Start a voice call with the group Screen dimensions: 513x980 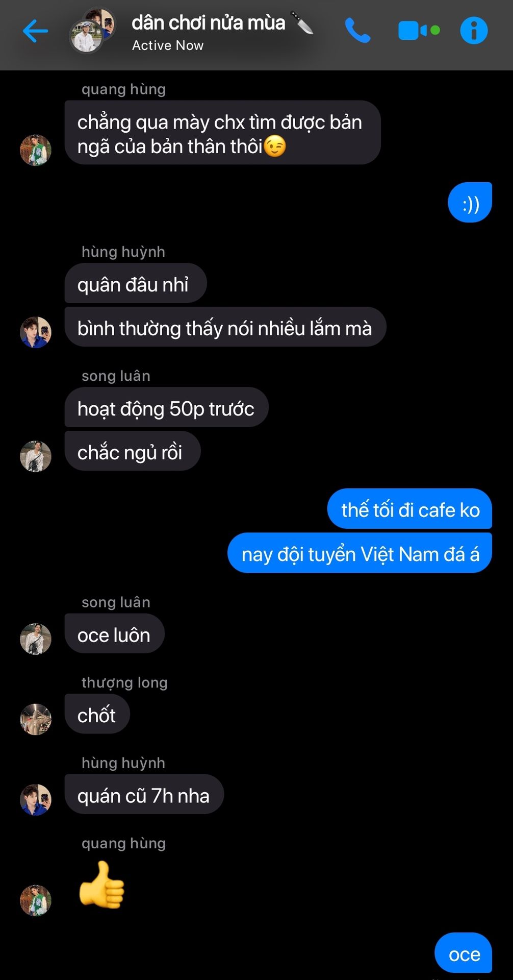357,31
